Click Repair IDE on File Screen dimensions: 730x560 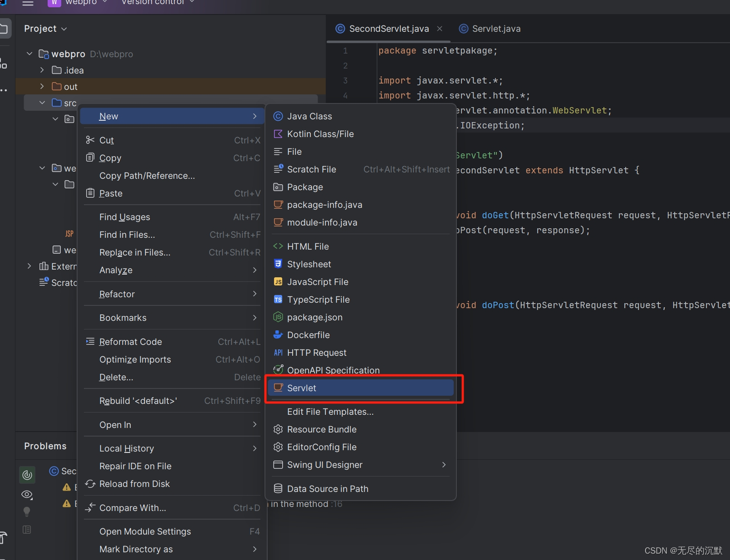pyautogui.click(x=172, y=466)
